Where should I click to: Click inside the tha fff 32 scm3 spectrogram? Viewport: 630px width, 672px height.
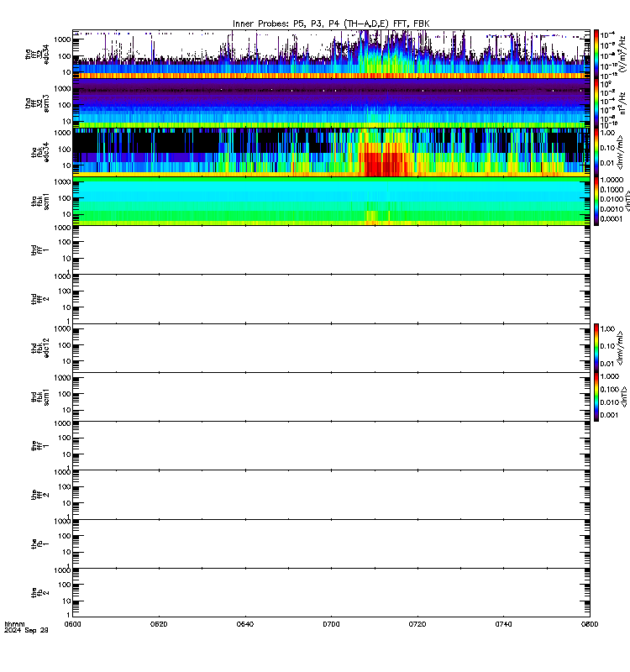[x=331, y=103]
